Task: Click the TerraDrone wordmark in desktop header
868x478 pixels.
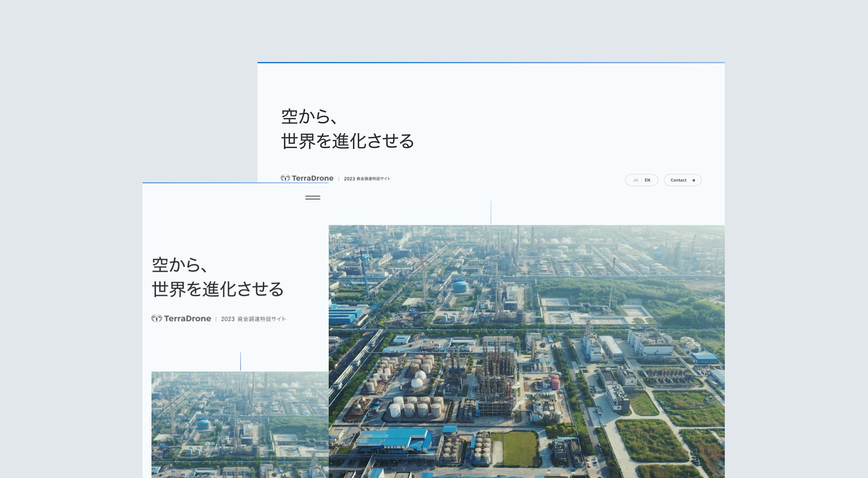Action: [x=312, y=178]
